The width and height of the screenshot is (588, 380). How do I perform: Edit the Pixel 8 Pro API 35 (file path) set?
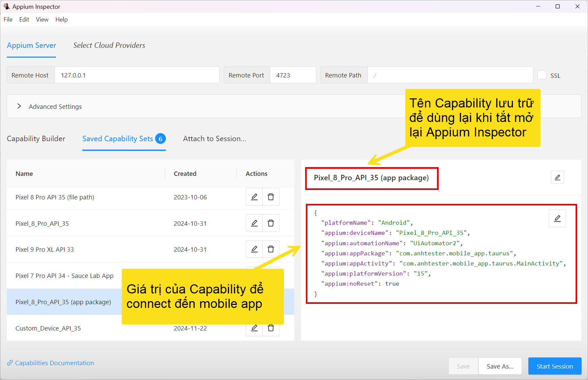[254, 197]
